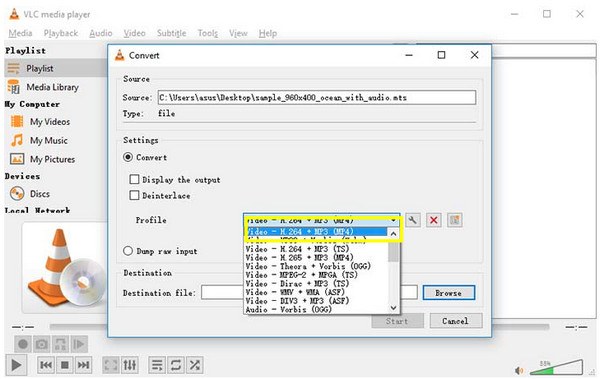Click the A-B loop icon
The height and width of the screenshot is (379, 600).
tap(60, 344)
